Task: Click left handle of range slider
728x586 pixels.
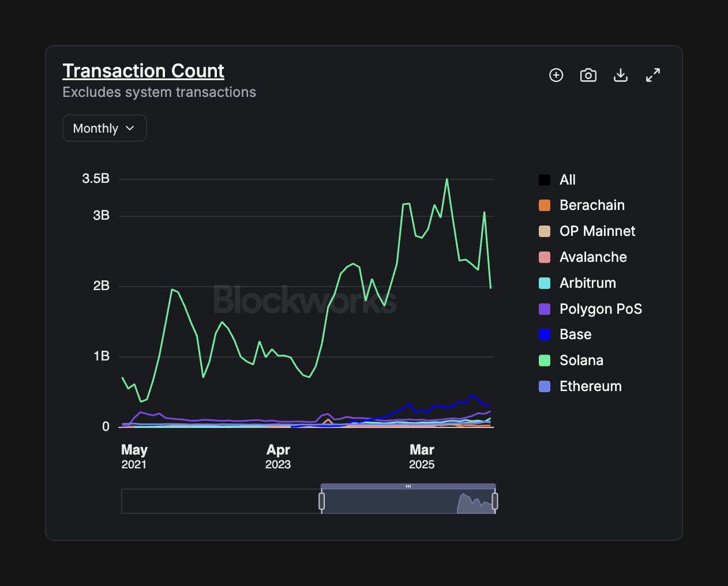Action: (x=321, y=501)
